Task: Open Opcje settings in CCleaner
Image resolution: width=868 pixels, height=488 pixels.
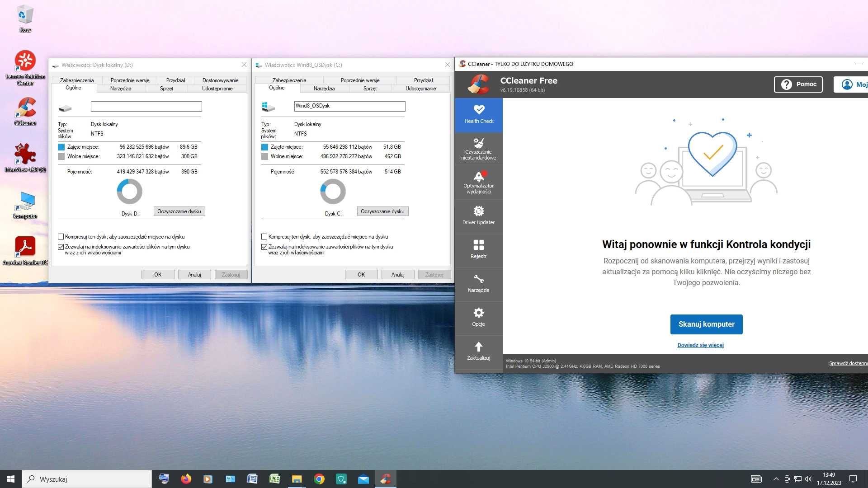Action: (x=479, y=318)
